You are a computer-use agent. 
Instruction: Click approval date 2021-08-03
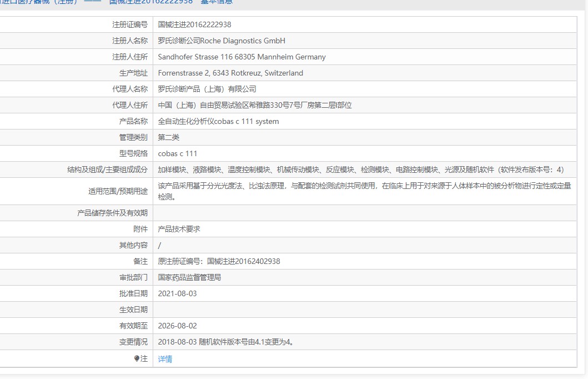click(177, 293)
